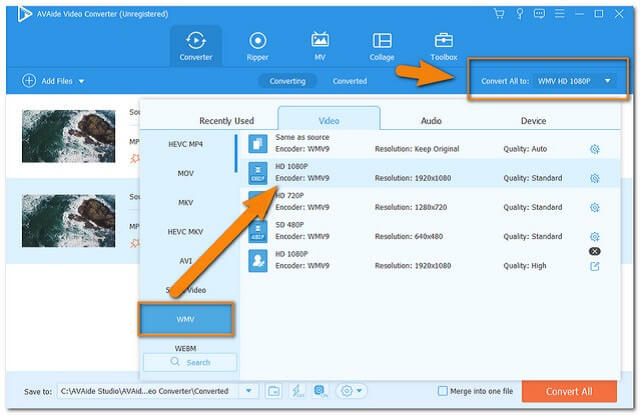
Task: Open the Toolbox module
Action: point(443,46)
